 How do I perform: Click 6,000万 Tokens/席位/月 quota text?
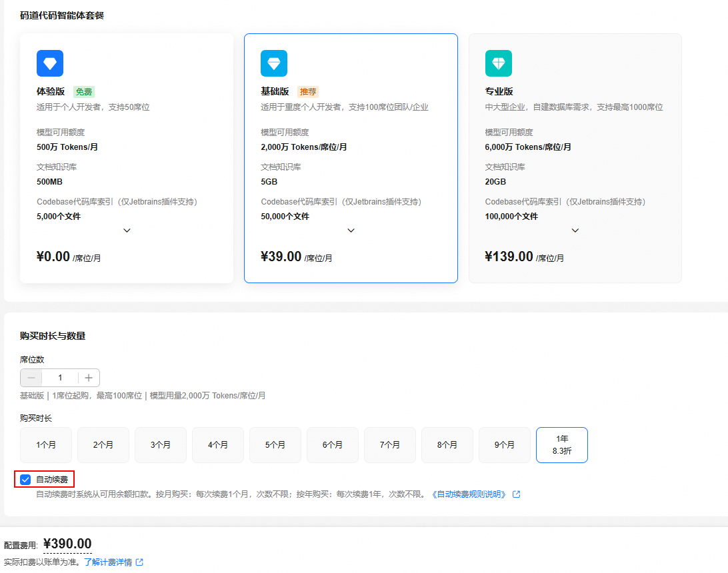528,147
